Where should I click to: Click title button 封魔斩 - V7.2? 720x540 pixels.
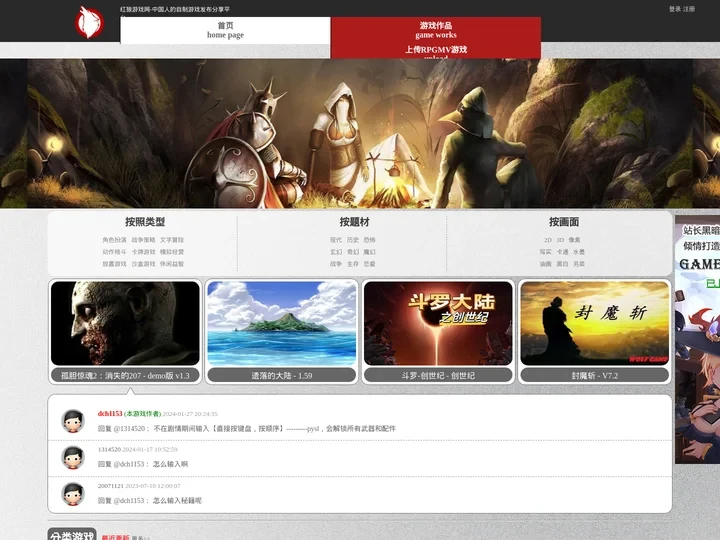point(595,375)
